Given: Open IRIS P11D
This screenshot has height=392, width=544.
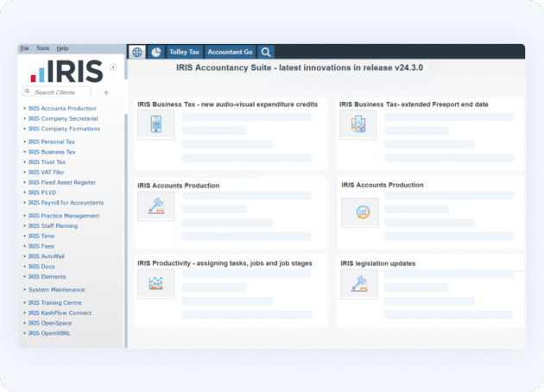Looking at the screenshot, I should coord(42,193).
